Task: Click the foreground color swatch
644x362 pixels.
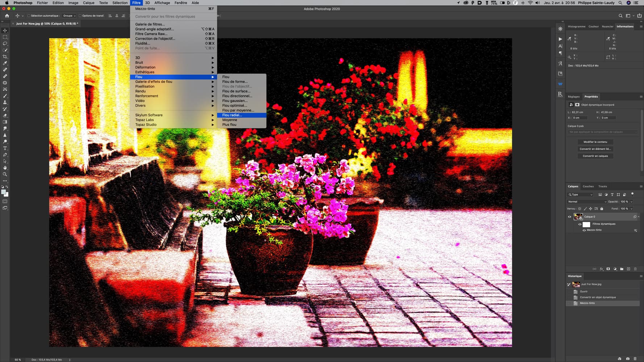Action: [3, 192]
